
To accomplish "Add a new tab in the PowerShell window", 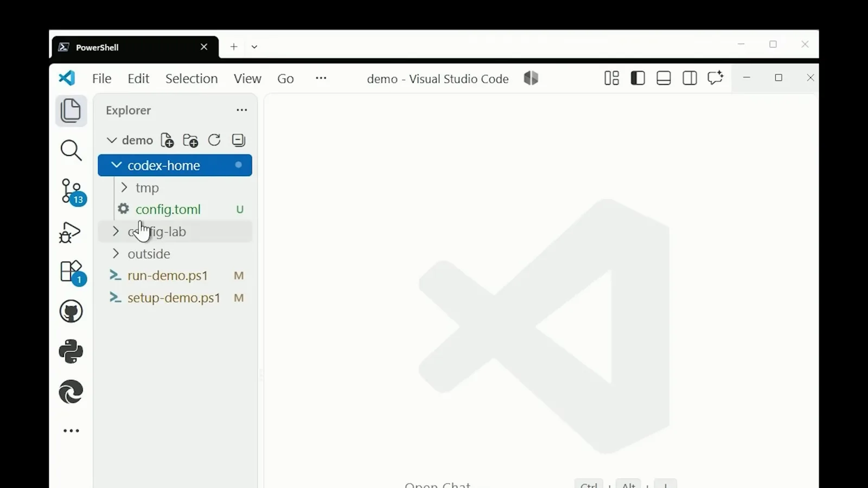I will click(234, 47).
